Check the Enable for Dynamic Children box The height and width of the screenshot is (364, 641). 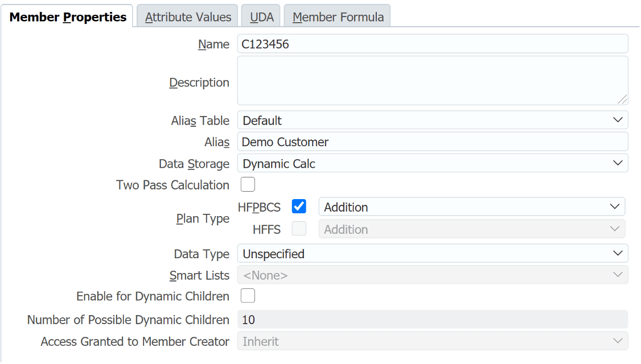point(248,296)
